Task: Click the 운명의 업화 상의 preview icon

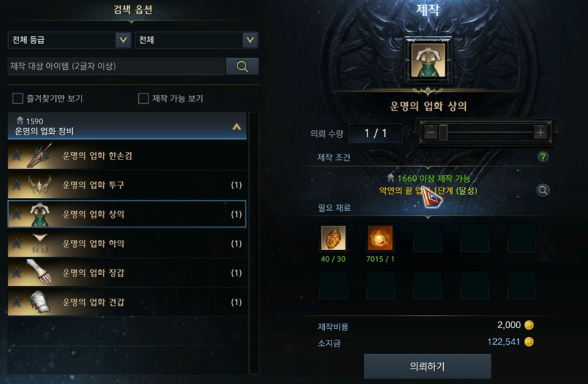Action: pos(428,60)
